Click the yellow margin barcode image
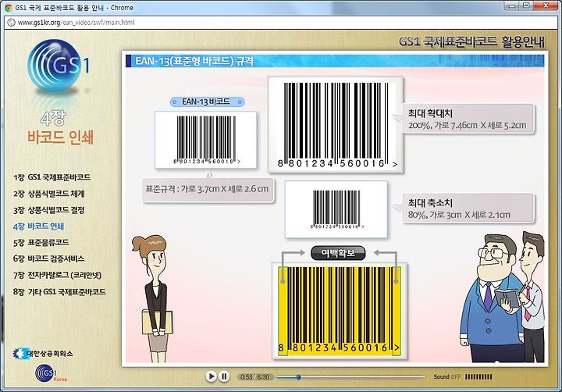Screen dimensions: 562x392 (340, 311)
